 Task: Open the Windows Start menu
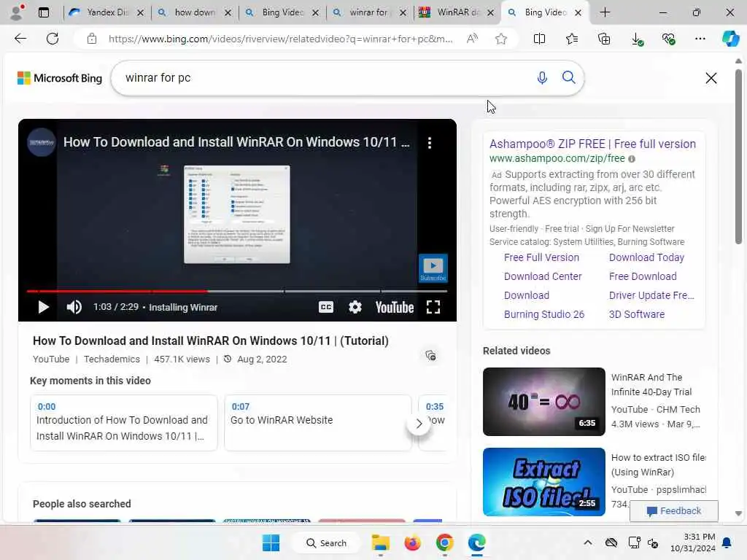[271, 542]
